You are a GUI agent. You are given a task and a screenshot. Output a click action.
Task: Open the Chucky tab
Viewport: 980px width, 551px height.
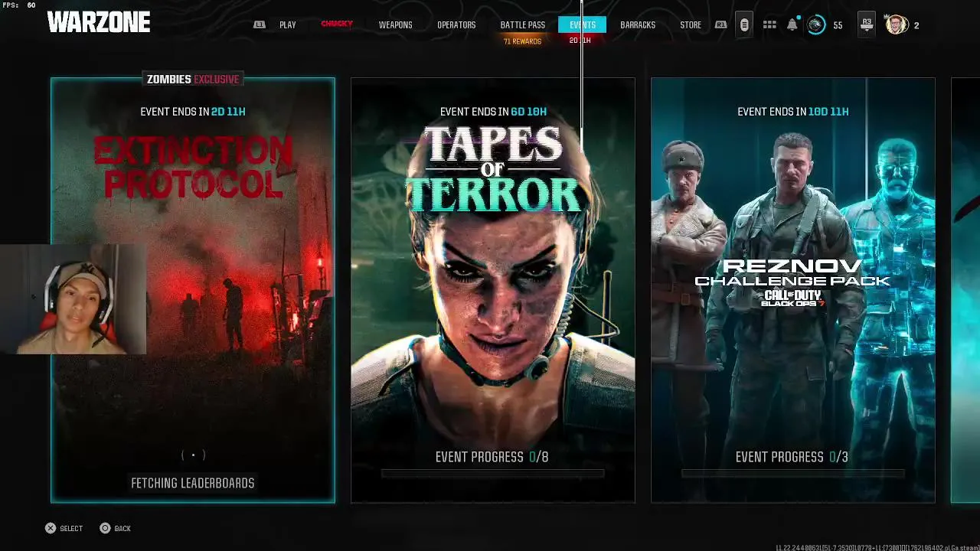337,24
